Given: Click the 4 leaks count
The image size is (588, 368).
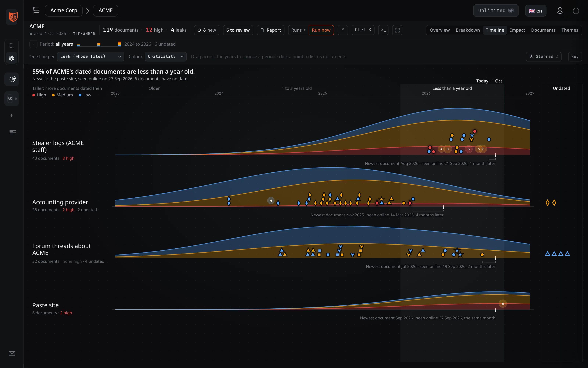Looking at the screenshot, I should pyautogui.click(x=179, y=30).
